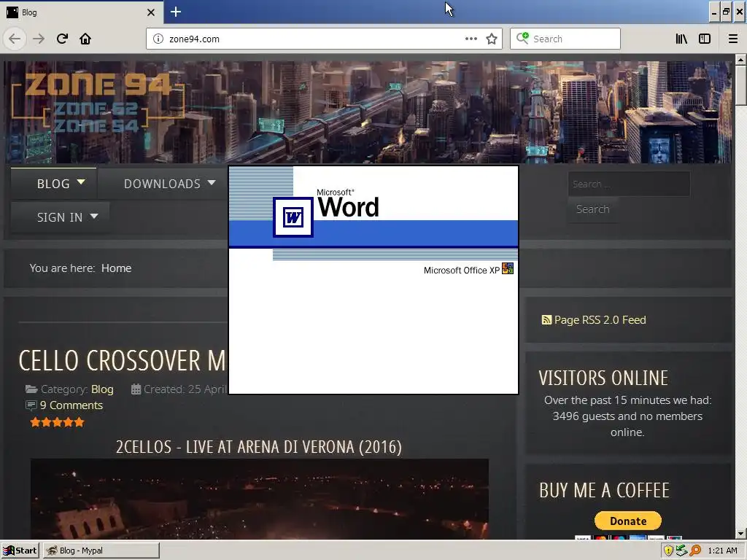This screenshot has height=560, width=747.
Task: Open the browser home page icon
Action: [x=85, y=39]
